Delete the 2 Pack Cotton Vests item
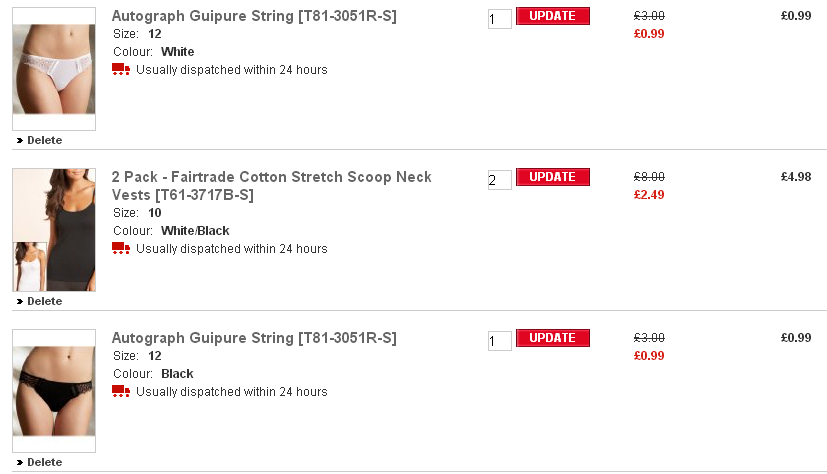Image resolution: width=827 pixels, height=474 pixels. [x=43, y=301]
